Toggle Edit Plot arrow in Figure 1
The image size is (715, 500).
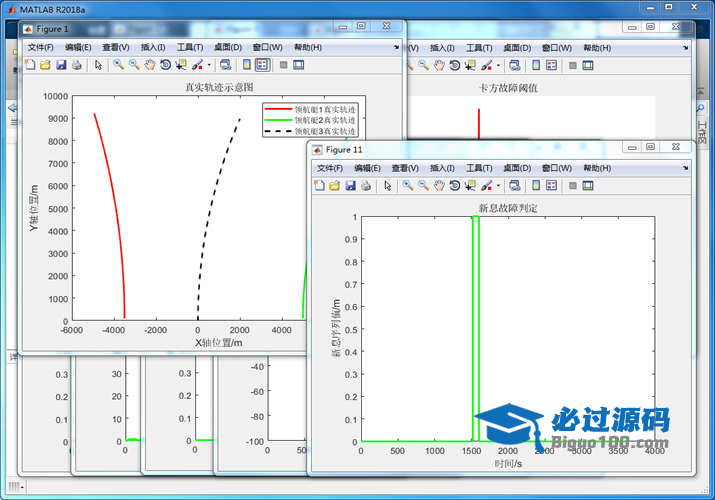(98, 65)
